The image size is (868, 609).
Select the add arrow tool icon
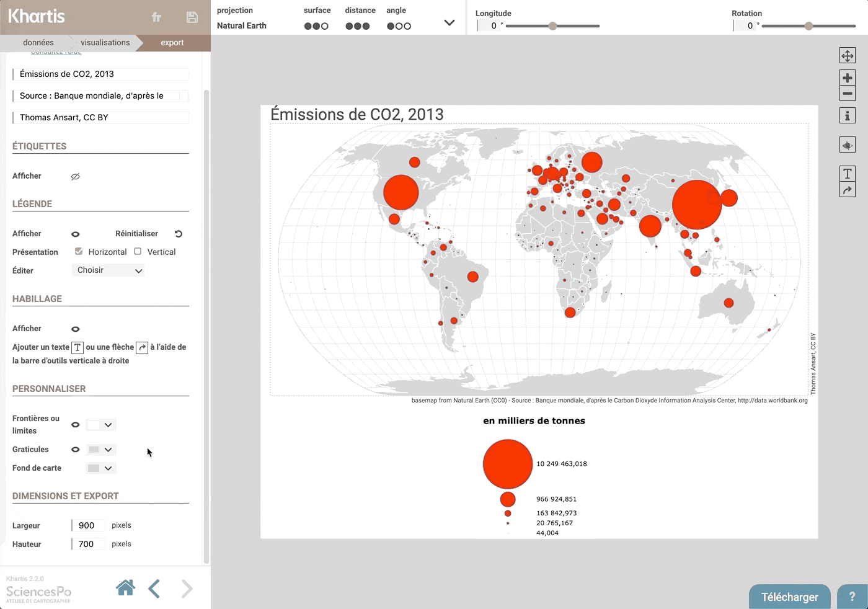(x=847, y=190)
